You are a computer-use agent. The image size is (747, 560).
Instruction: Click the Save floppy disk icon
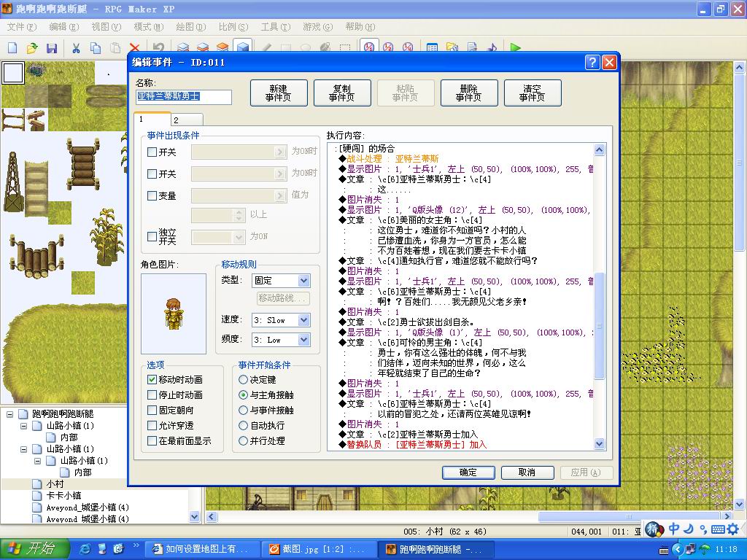(x=52, y=47)
